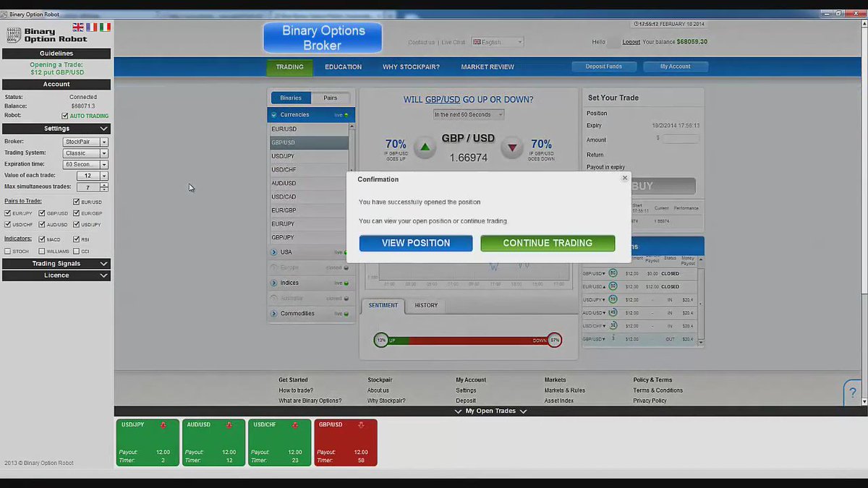Viewport: 868px width, 488px height.
Task: Click the red down arrow for GBP/USD
Action: click(512, 147)
